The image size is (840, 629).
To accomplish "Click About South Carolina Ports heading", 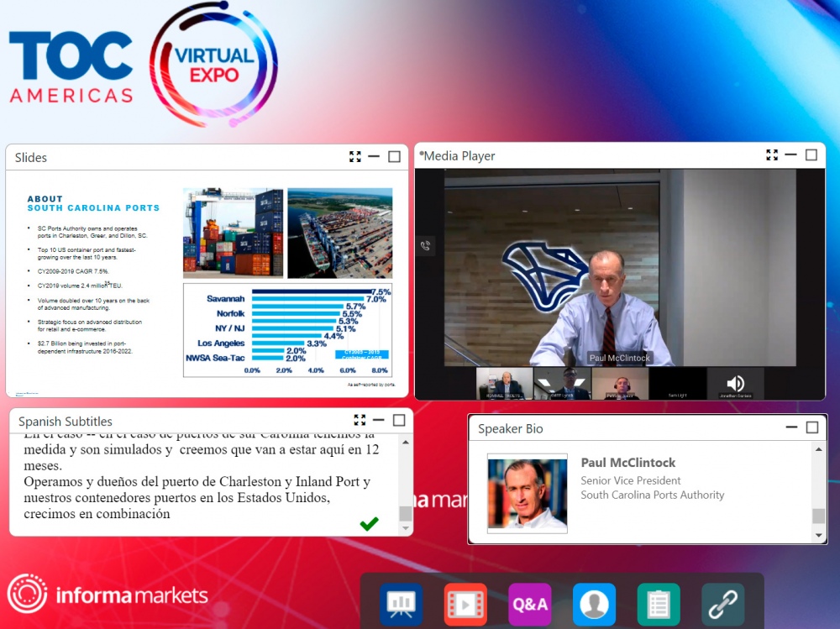I will coord(93,203).
